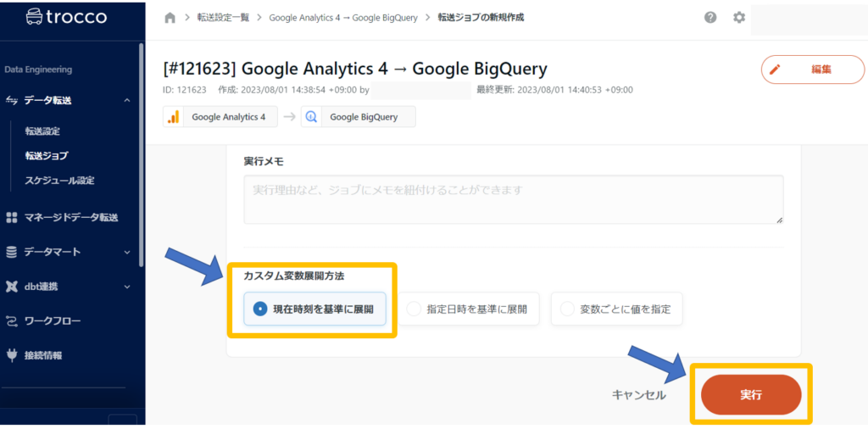The height and width of the screenshot is (429, 868).
Task: Collapse the データ転送 sidebar section
Action: point(127,101)
